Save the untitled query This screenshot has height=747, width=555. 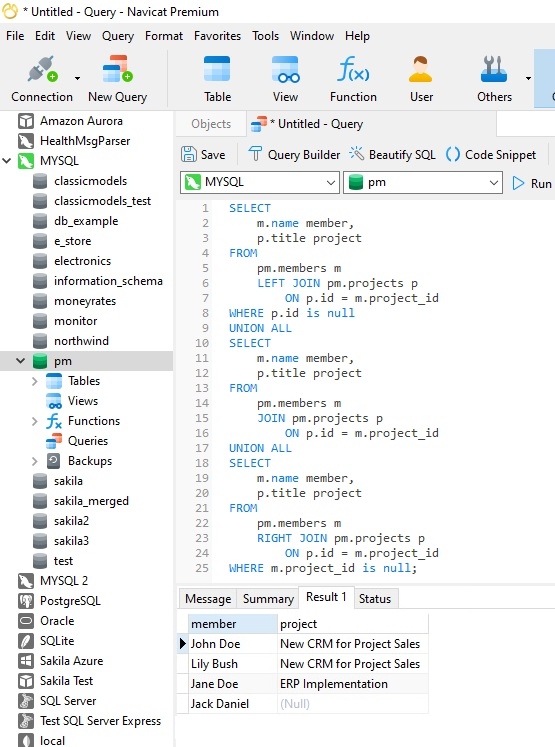click(x=203, y=154)
